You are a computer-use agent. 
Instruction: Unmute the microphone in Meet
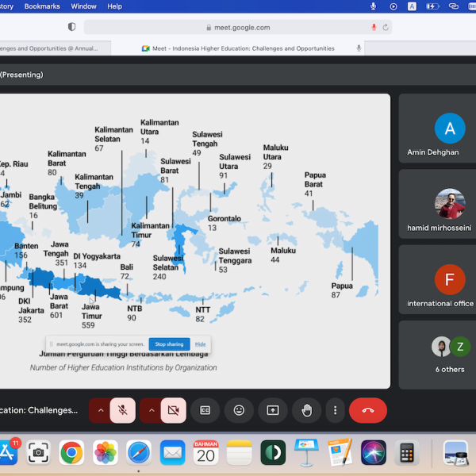[x=123, y=410]
